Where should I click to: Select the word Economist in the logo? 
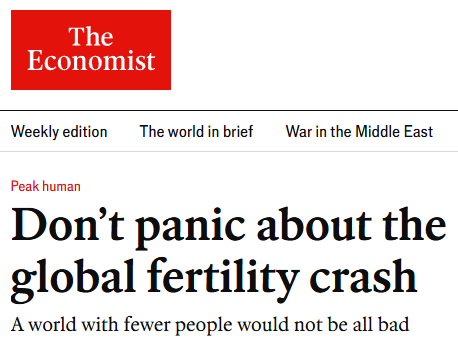tap(91, 60)
